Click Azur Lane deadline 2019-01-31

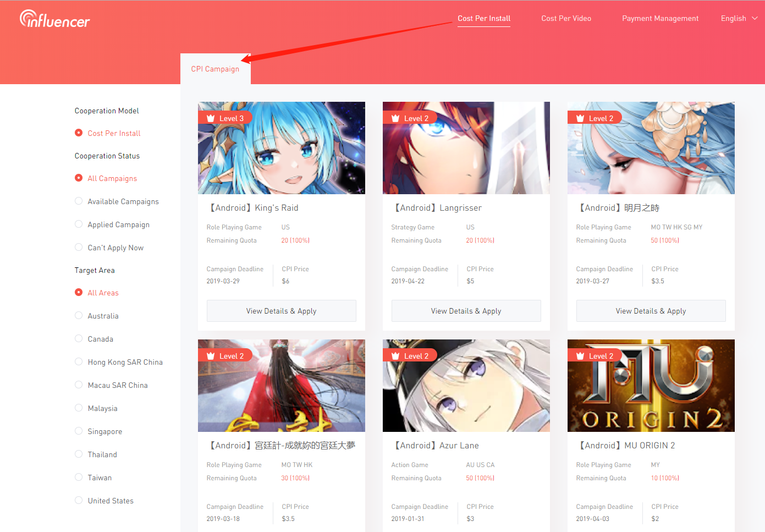tap(408, 519)
